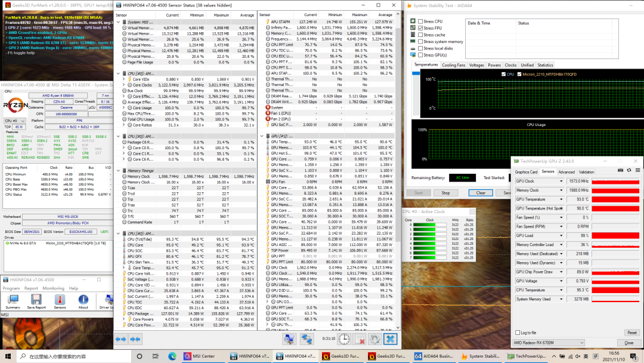Enable Log to file in GPU-Z

(518, 333)
